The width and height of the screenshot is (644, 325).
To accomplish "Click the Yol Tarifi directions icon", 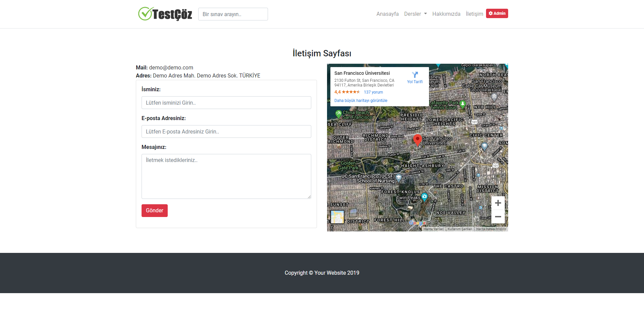I will 415,75.
